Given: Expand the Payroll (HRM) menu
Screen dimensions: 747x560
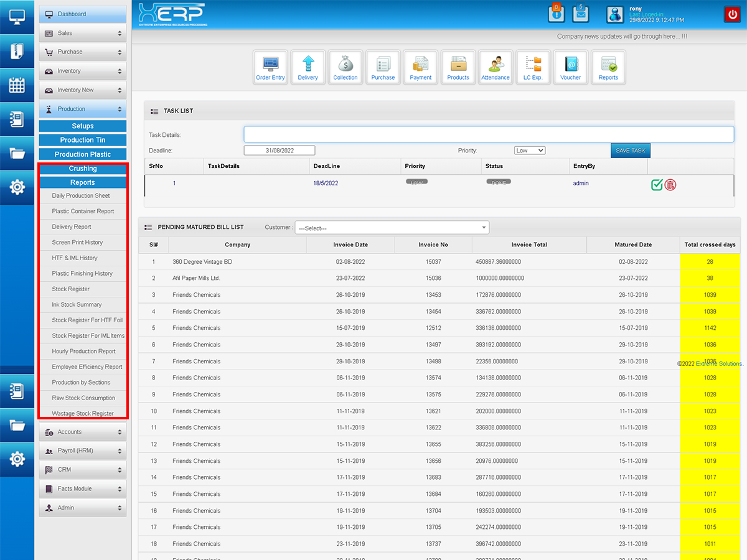Looking at the screenshot, I should coord(83,450).
